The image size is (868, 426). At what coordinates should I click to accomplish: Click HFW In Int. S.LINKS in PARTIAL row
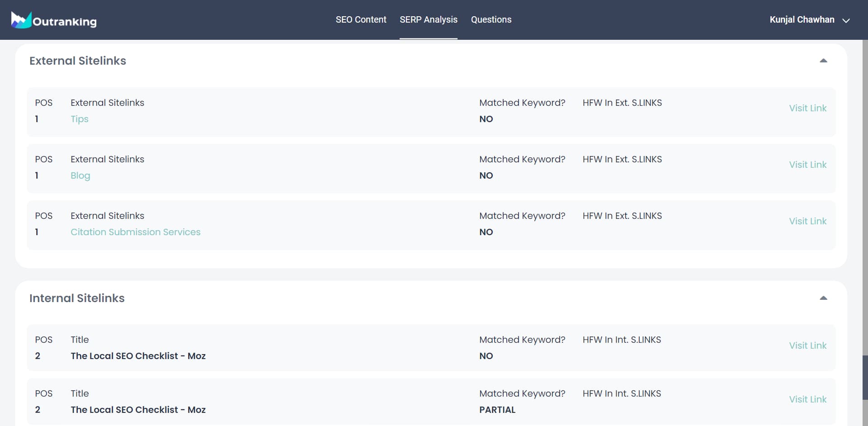pos(622,393)
